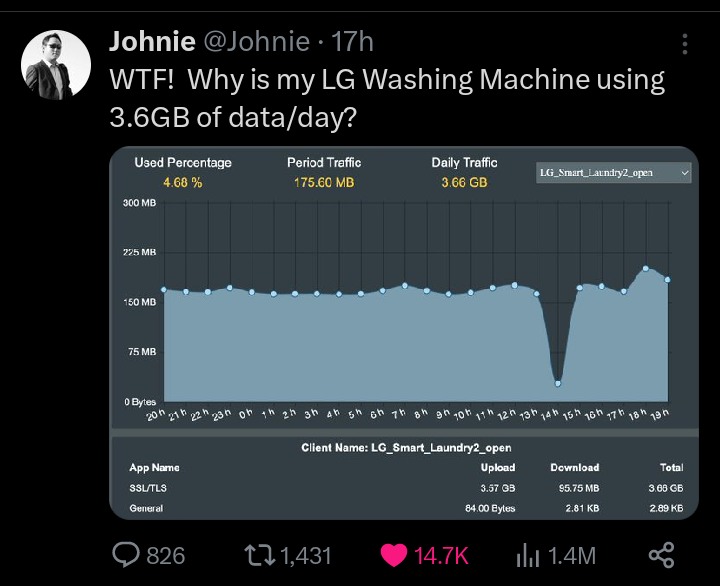Click the 17h timestamp link
Screen dimensions: 720x586
pyautogui.click(x=352, y=42)
